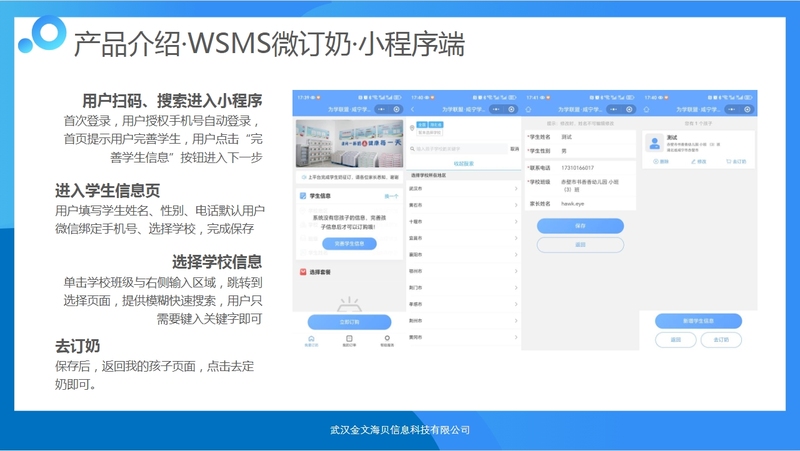Click the red 选择套餐 section icon

click(303, 272)
